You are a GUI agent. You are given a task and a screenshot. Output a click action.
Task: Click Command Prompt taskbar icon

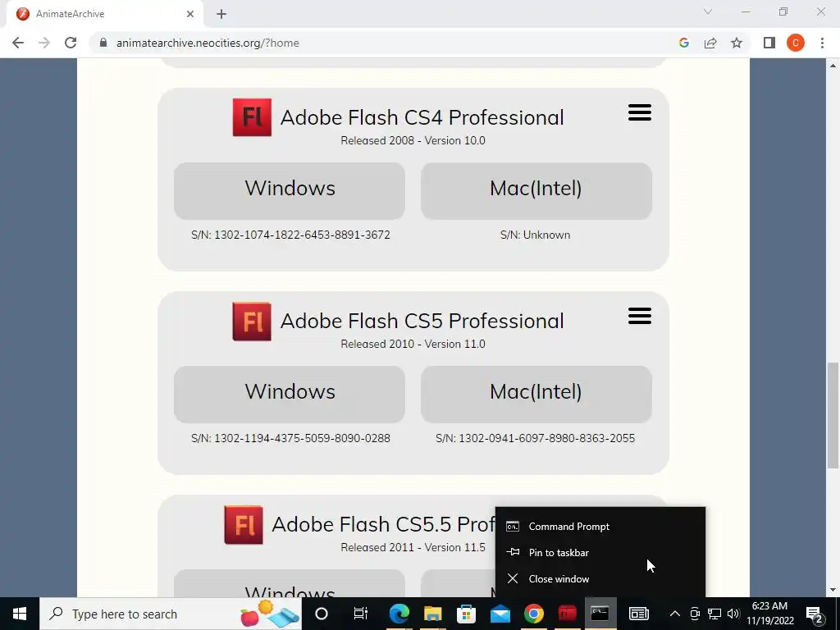point(600,614)
